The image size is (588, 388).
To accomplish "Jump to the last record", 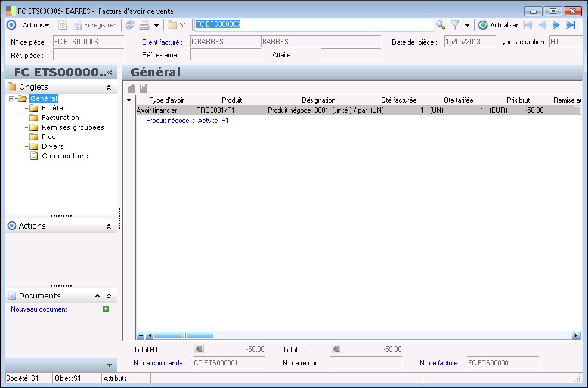I will coord(571,25).
